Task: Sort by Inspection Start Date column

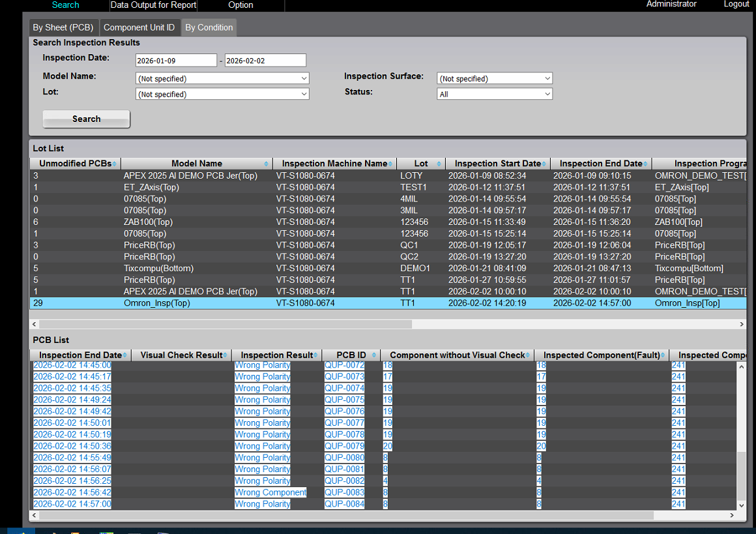Action: (x=497, y=164)
